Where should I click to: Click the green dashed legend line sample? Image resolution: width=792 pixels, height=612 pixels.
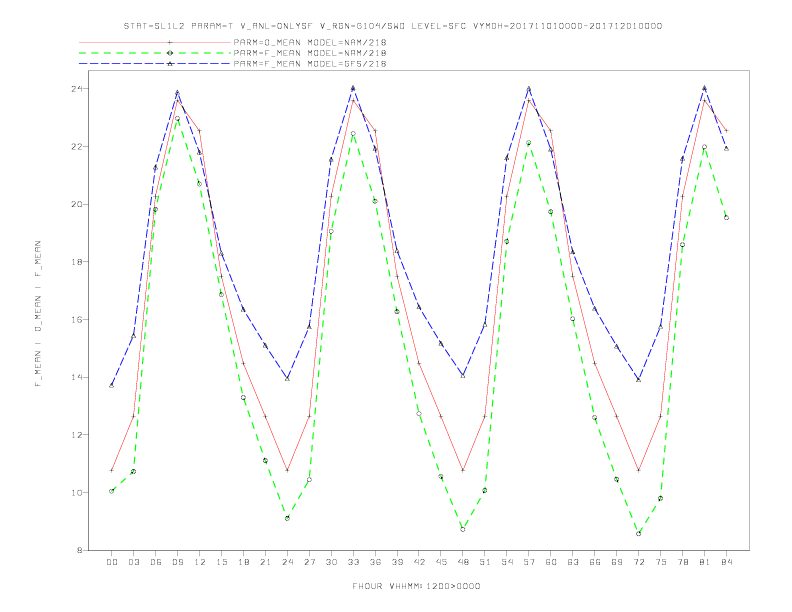click(155, 53)
